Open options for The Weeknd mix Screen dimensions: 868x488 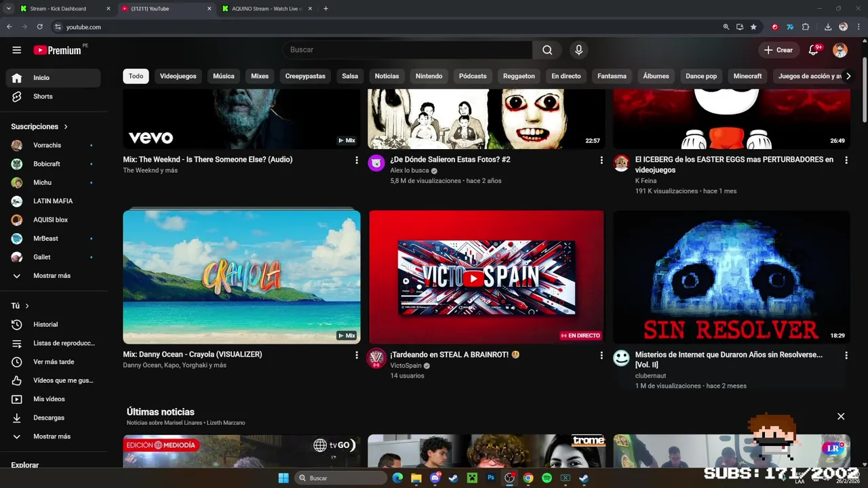pyautogui.click(x=357, y=160)
